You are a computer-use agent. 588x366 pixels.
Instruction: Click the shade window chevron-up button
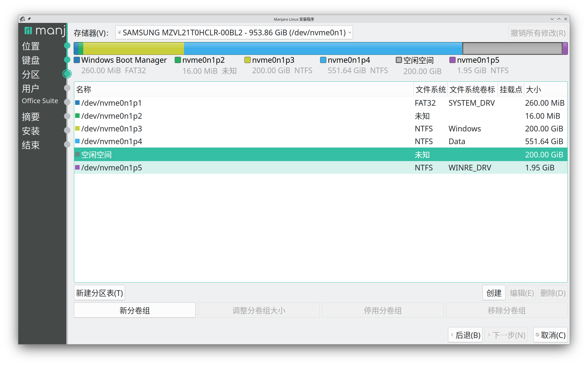pos(559,19)
